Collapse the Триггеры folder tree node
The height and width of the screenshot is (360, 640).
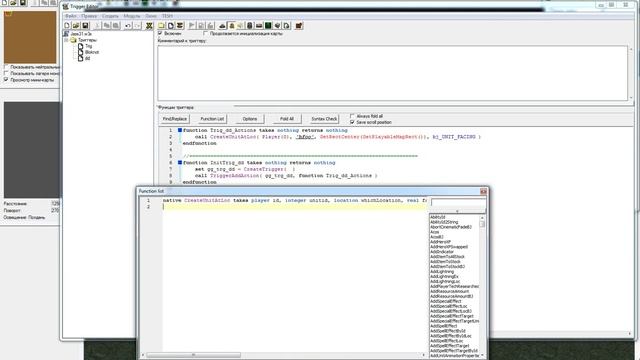(67, 40)
